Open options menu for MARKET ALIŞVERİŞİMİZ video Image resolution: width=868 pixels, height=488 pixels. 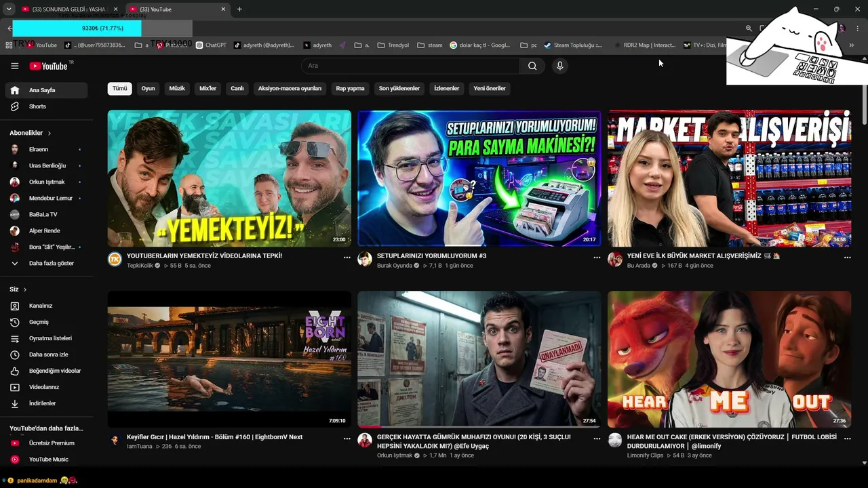coord(847,258)
